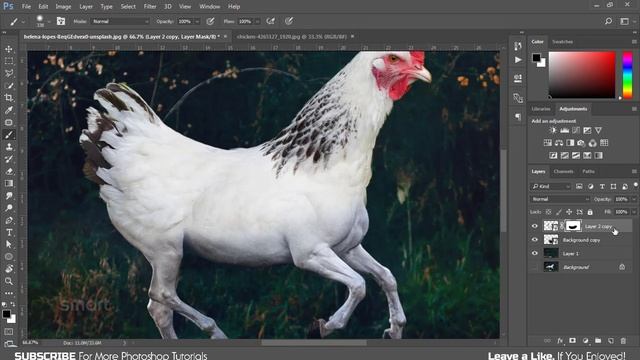Open the Flow slider dropdown
The image size is (640, 360).
tap(257, 22)
